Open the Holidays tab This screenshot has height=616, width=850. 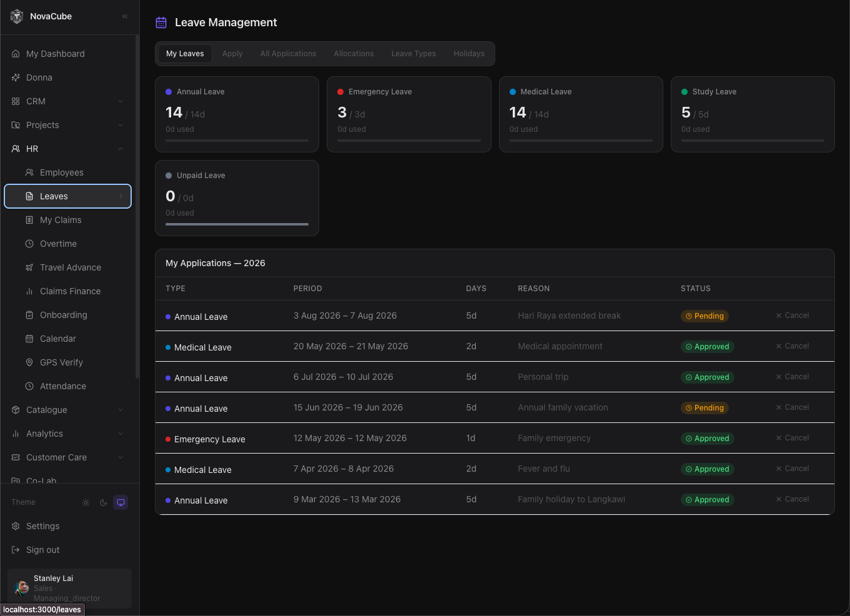tap(469, 54)
